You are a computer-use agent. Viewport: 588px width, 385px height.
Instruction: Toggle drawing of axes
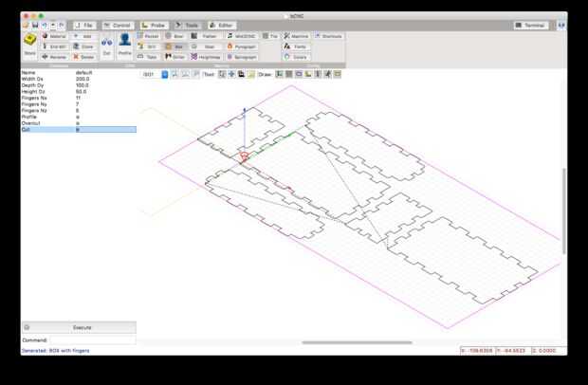tap(280, 74)
